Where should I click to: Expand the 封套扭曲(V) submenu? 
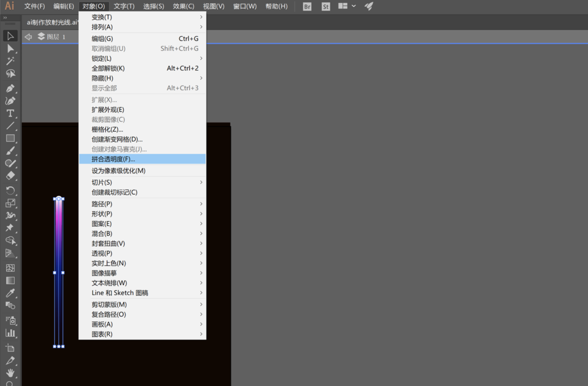(x=142, y=243)
